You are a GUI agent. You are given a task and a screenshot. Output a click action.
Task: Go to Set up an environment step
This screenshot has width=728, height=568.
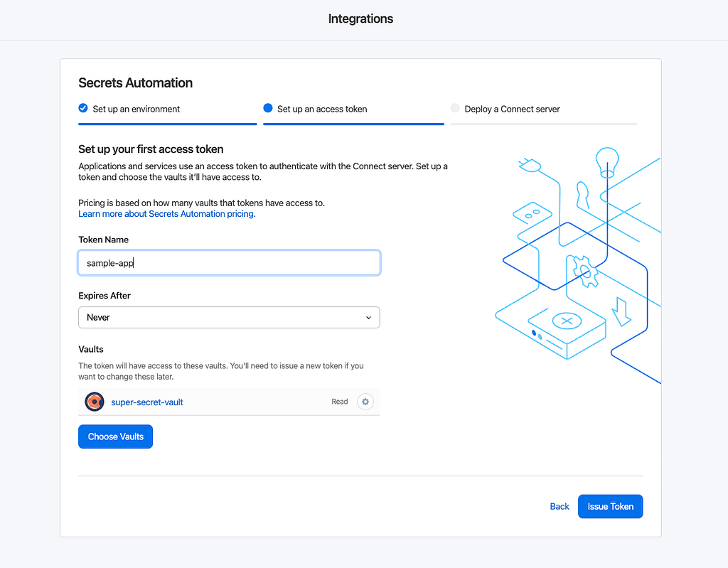coord(136,109)
